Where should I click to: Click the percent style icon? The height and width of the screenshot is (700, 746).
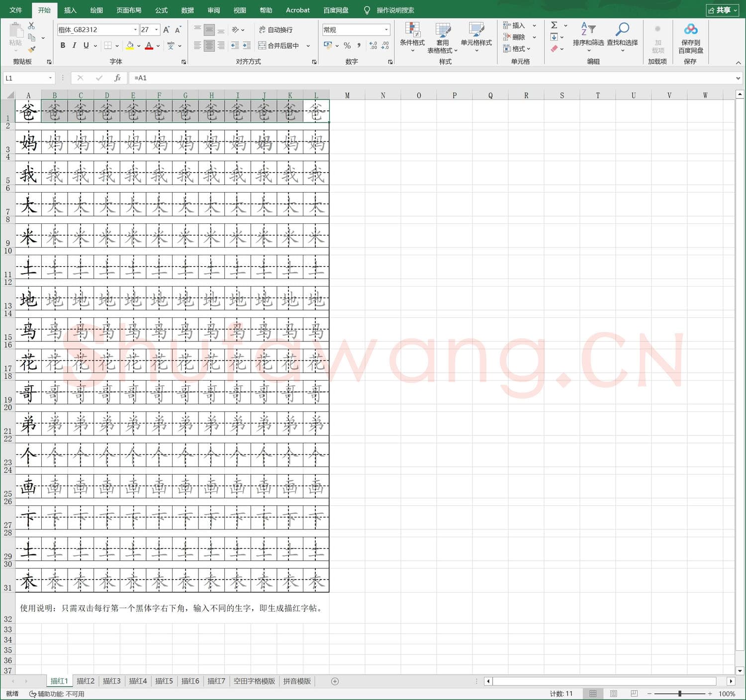tap(347, 45)
